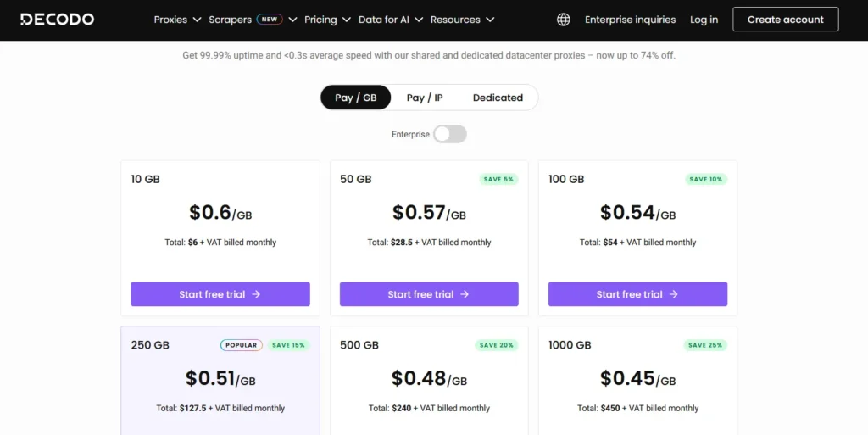This screenshot has width=868, height=435.
Task: Open the Data for AI dropdown
Action: (390, 20)
